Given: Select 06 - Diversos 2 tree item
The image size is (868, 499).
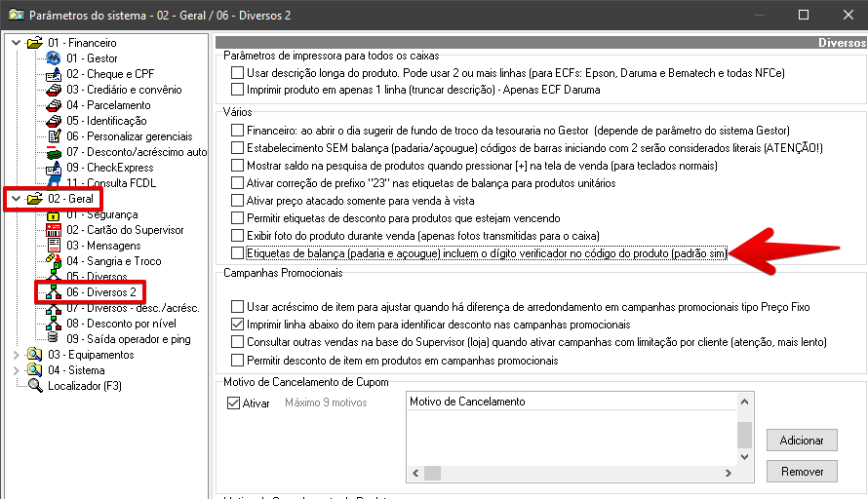Looking at the screenshot, I should click(101, 292).
